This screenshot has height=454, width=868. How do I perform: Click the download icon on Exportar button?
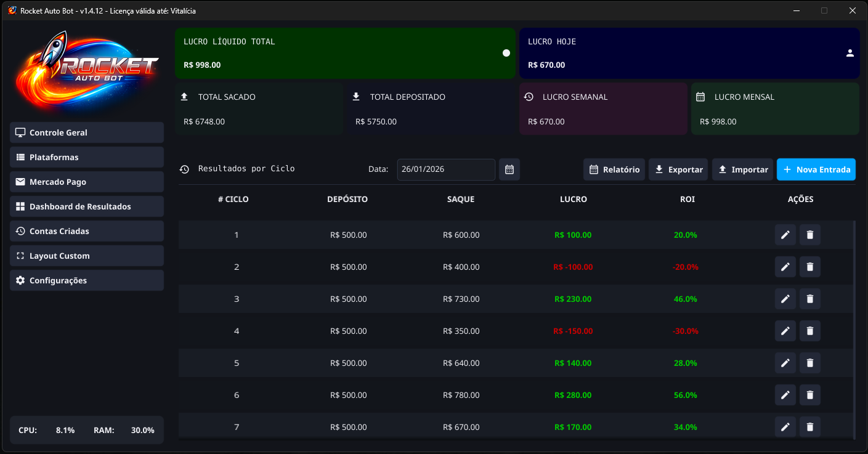pos(659,169)
